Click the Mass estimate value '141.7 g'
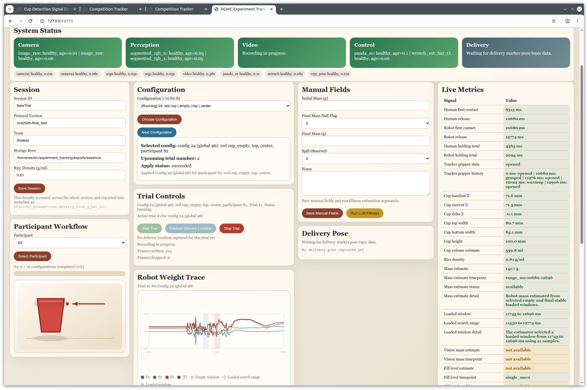The image size is (588, 390). point(512,269)
